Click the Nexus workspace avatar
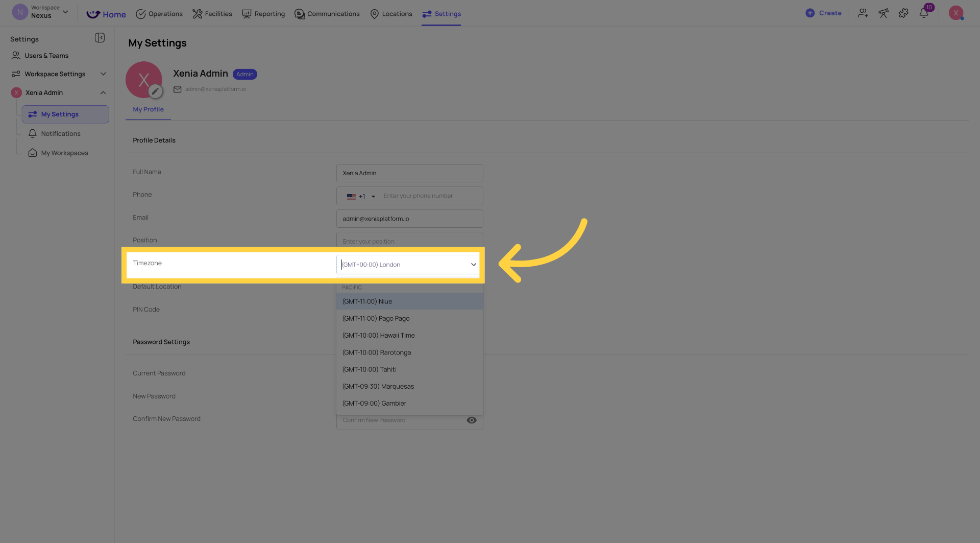Image resolution: width=980 pixels, height=543 pixels. 20,12
